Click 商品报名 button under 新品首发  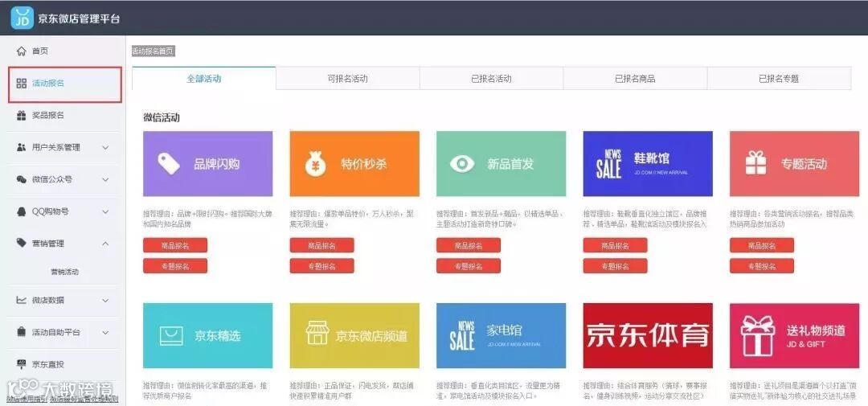click(x=469, y=245)
